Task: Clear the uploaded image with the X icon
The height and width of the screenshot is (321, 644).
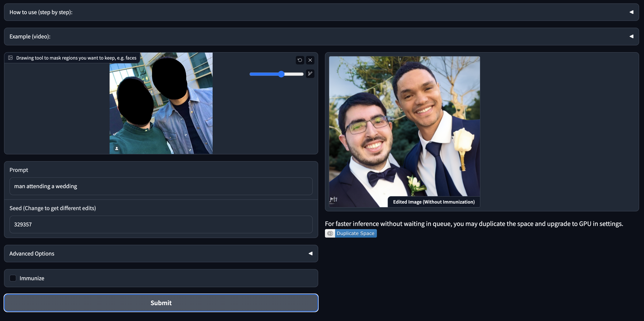Action: pyautogui.click(x=310, y=60)
